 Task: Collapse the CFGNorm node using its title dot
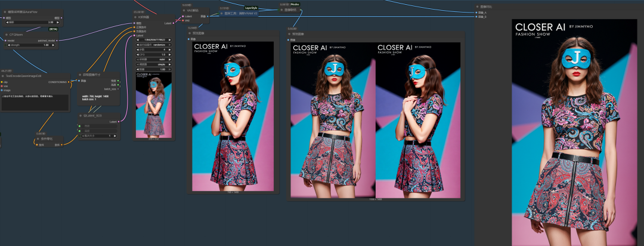tap(6, 35)
